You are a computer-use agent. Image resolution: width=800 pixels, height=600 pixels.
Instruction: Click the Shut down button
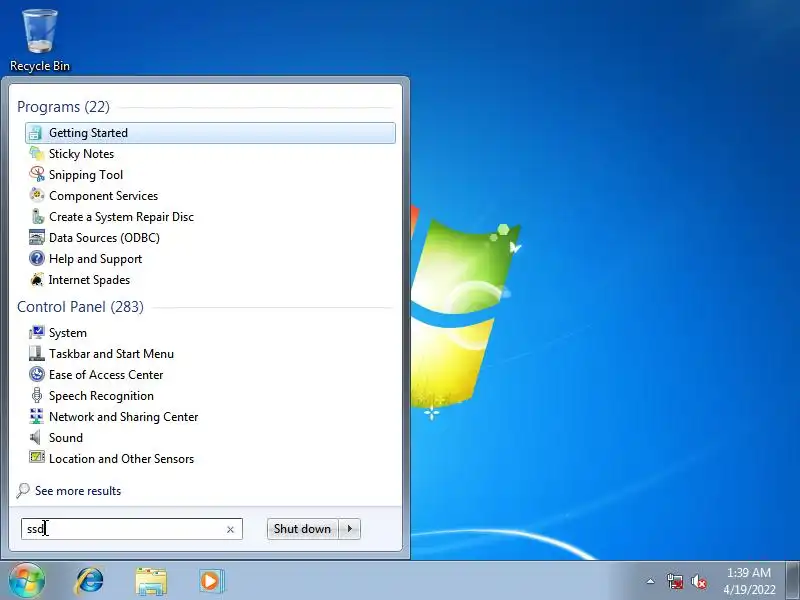pos(303,529)
